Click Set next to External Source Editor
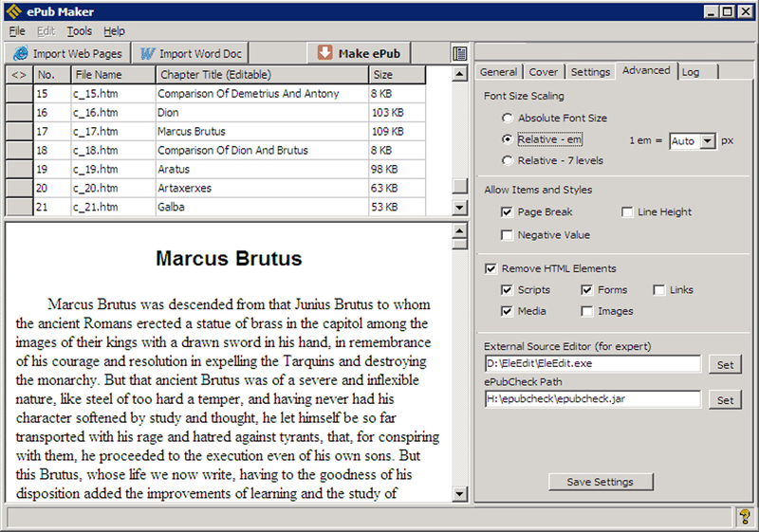Image resolution: width=759 pixels, height=532 pixels. tap(725, 365)
